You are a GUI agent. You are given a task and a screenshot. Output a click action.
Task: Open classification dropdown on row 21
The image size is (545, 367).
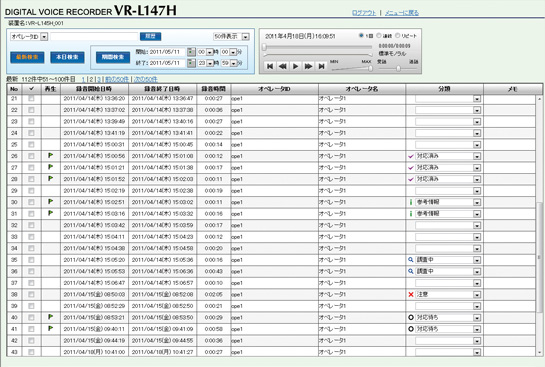click(x=477, y=99)
